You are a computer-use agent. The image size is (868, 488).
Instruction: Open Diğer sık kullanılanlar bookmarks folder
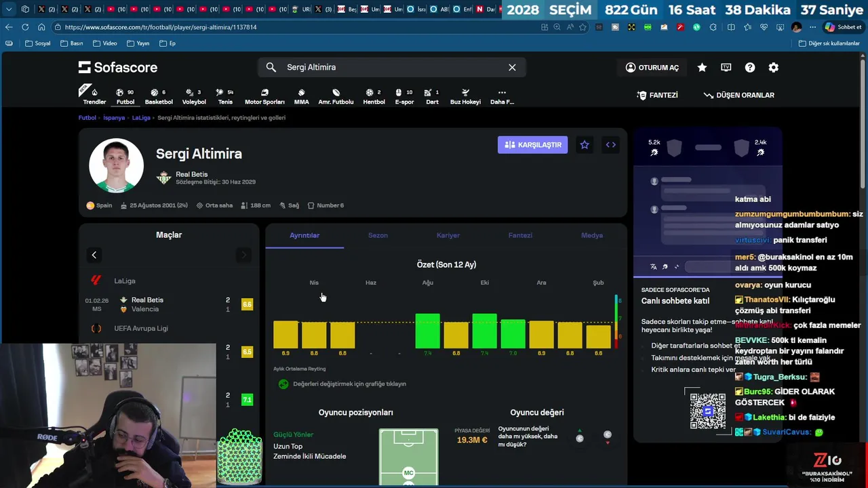(x=829, y=43)
